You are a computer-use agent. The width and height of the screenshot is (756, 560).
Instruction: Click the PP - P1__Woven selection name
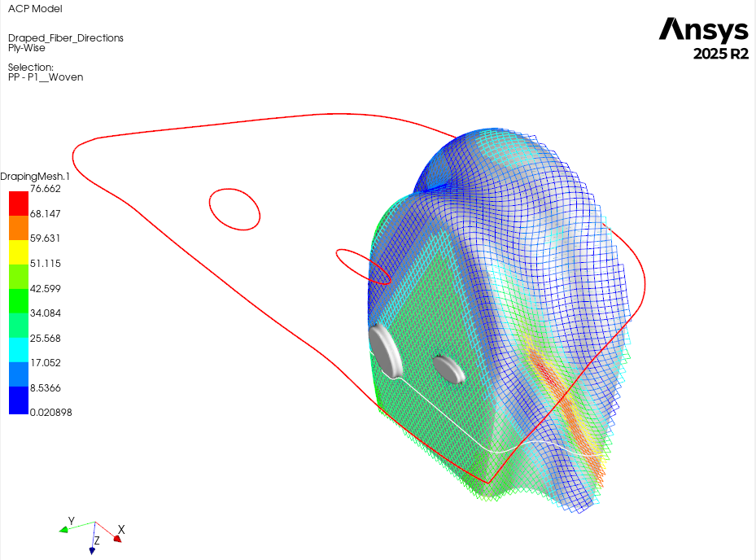46,77
